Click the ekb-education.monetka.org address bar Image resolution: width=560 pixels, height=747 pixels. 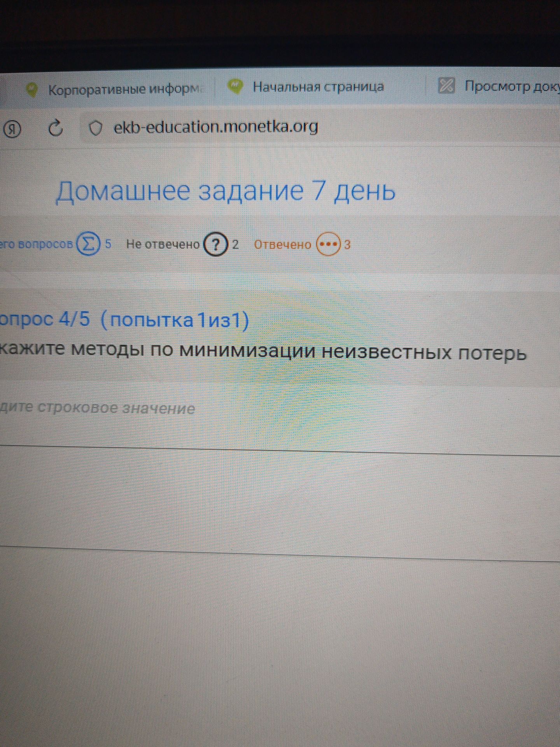(216, 127)
